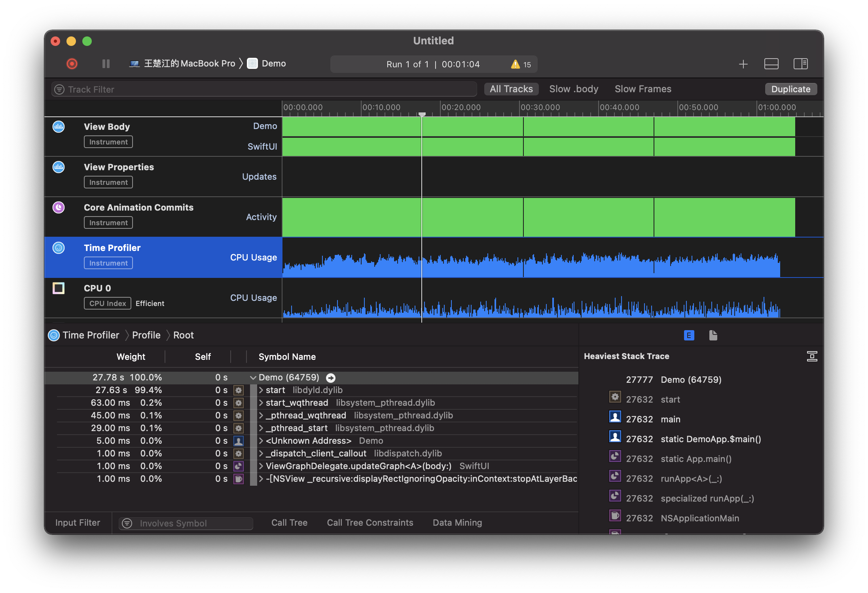Focus on Demo process arrow icon

[x=331, y=378]
